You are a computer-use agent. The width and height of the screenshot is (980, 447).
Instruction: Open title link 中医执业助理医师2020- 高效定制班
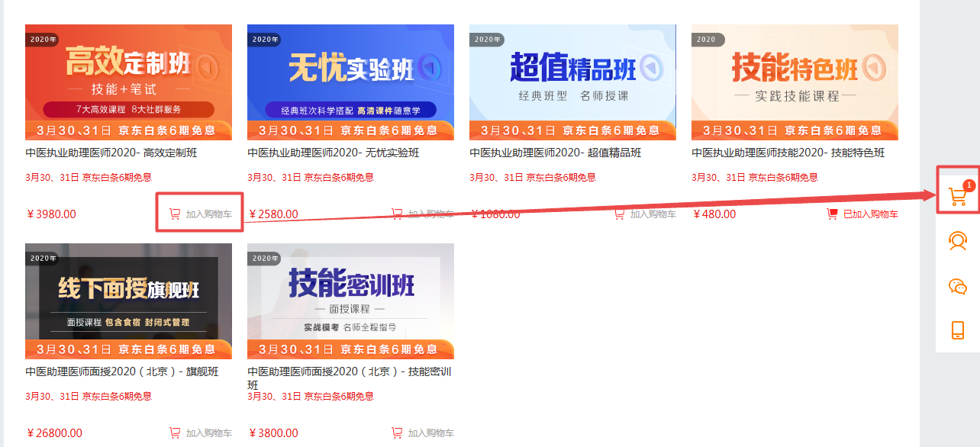(x=111, y=153)
